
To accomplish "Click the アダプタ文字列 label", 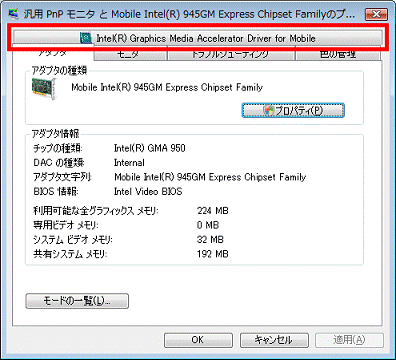I will point(62,177).
